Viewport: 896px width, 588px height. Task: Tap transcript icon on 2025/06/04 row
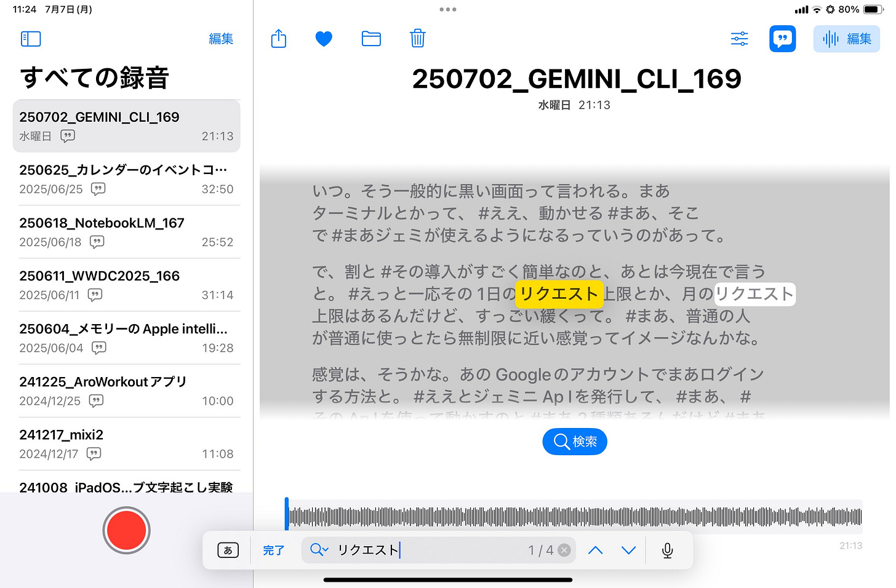[x=98, y=348]
